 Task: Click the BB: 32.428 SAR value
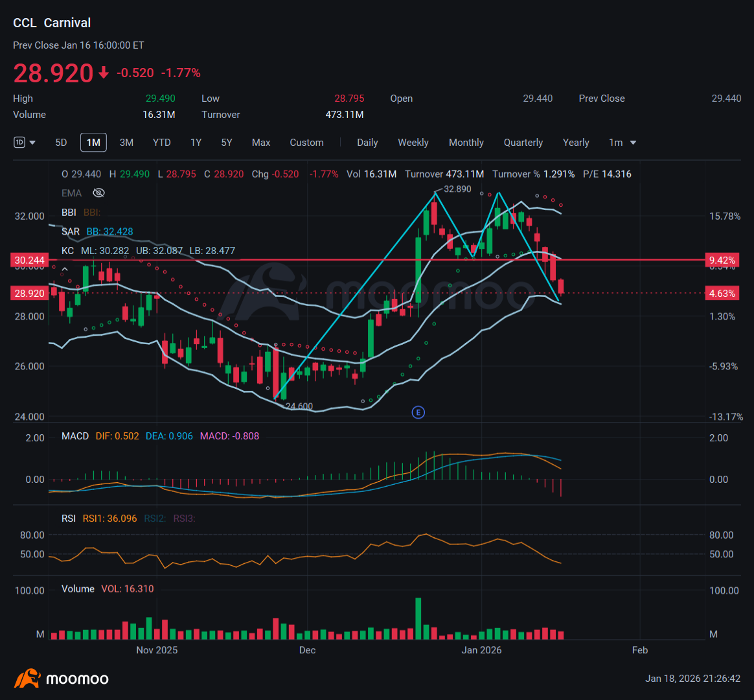coord(109,231)
